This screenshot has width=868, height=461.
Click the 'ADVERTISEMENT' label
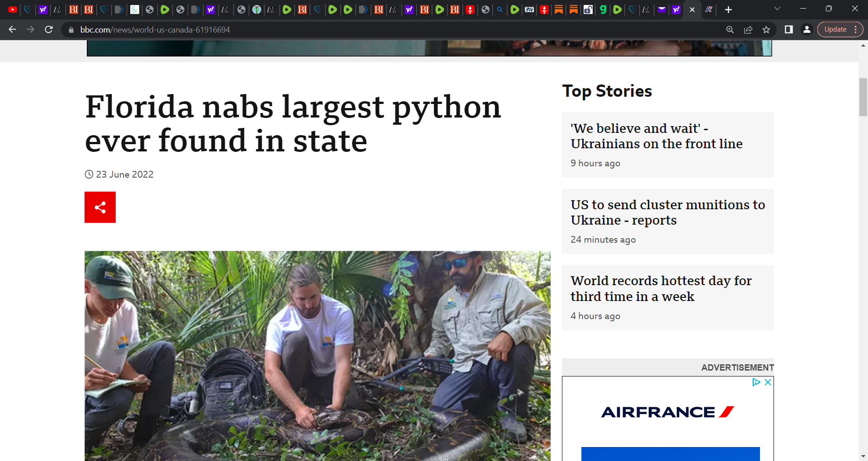[x=737, y=367]
